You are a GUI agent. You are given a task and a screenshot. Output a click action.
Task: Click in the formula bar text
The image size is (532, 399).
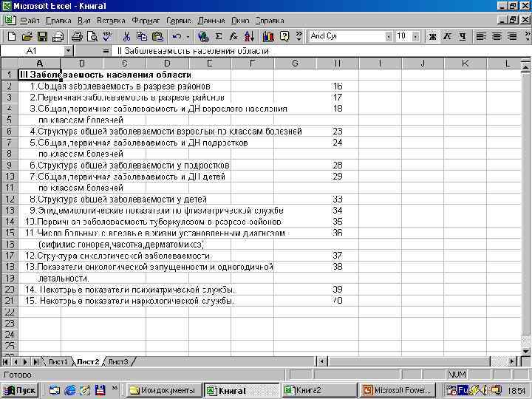click(x=193, y=51)
